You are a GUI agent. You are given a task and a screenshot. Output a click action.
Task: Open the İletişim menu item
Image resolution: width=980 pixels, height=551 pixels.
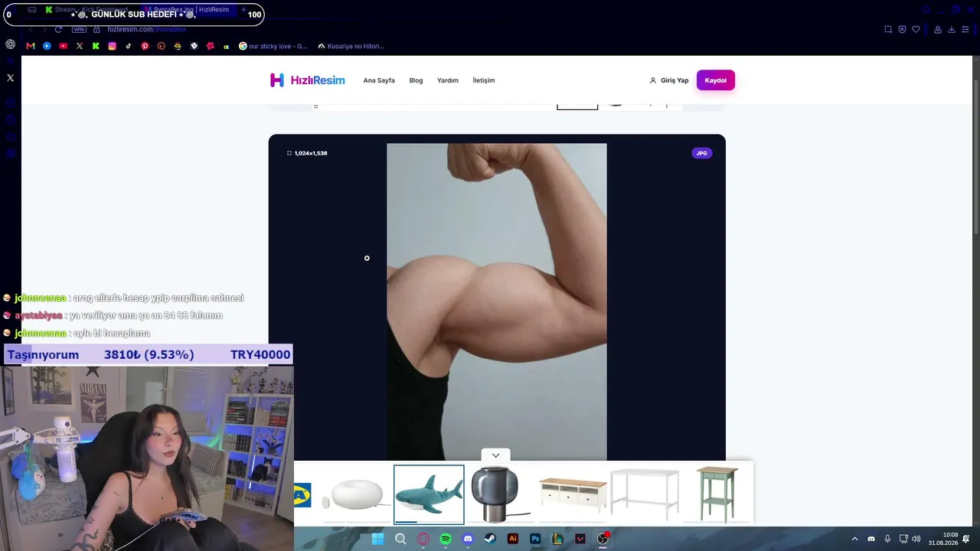coord(484,80)
